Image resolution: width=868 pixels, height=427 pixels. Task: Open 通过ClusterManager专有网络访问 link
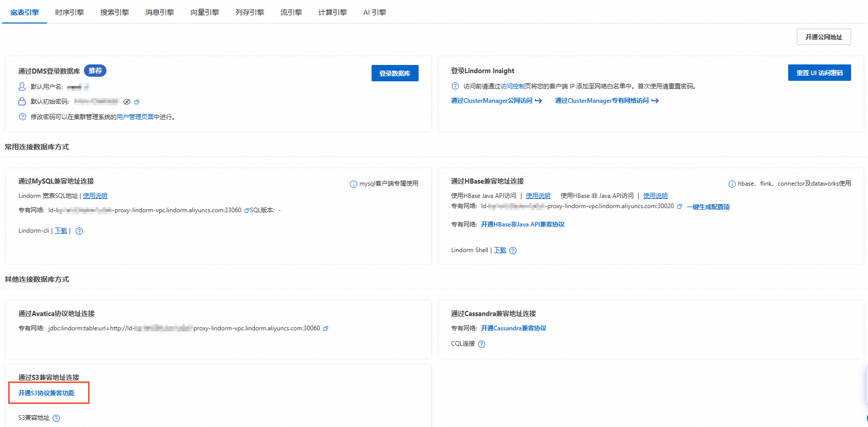point(607,101)
